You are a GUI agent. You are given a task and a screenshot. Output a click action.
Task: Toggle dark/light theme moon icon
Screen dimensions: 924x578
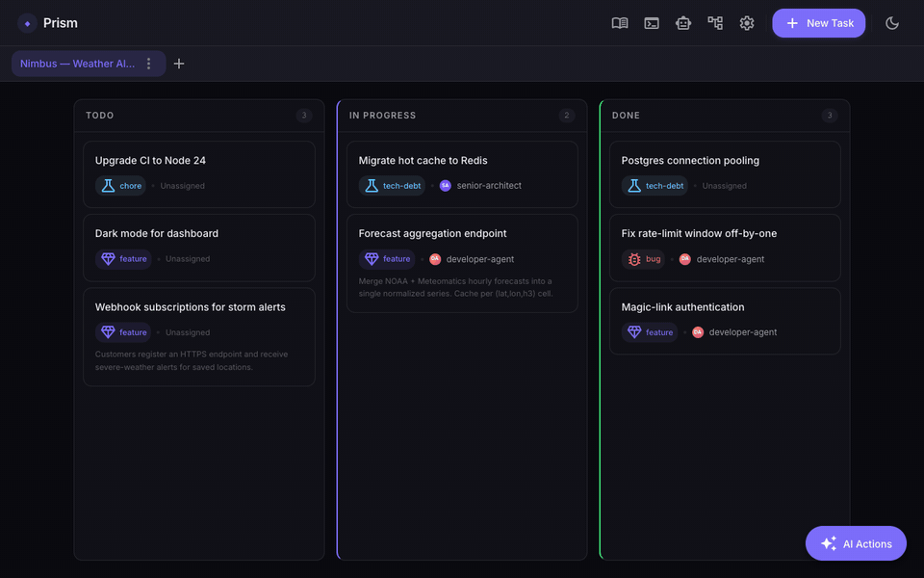[x=892, y=23]
